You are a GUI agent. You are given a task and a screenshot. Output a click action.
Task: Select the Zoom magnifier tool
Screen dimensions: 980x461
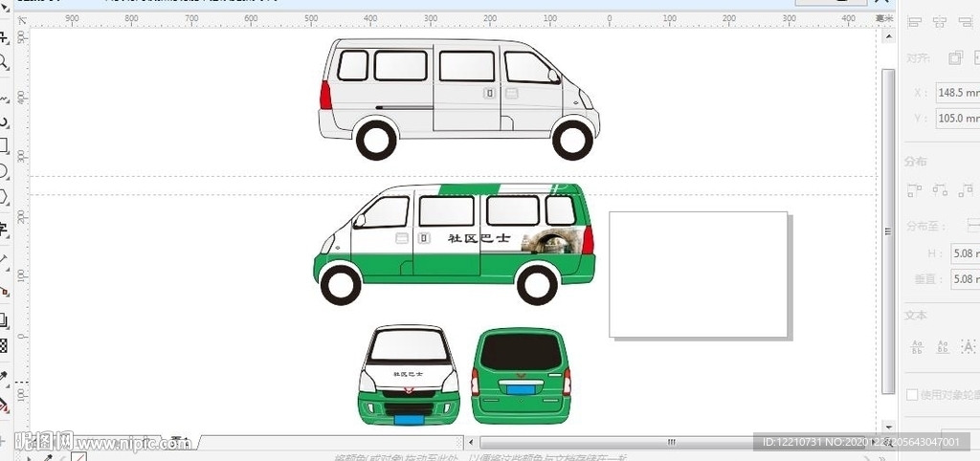tap(3, 62)
